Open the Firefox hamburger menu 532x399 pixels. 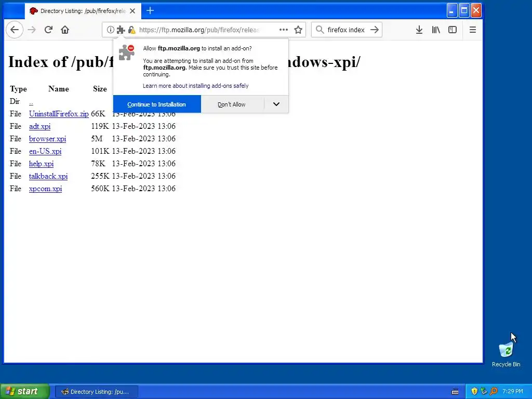tap(473, 30)
